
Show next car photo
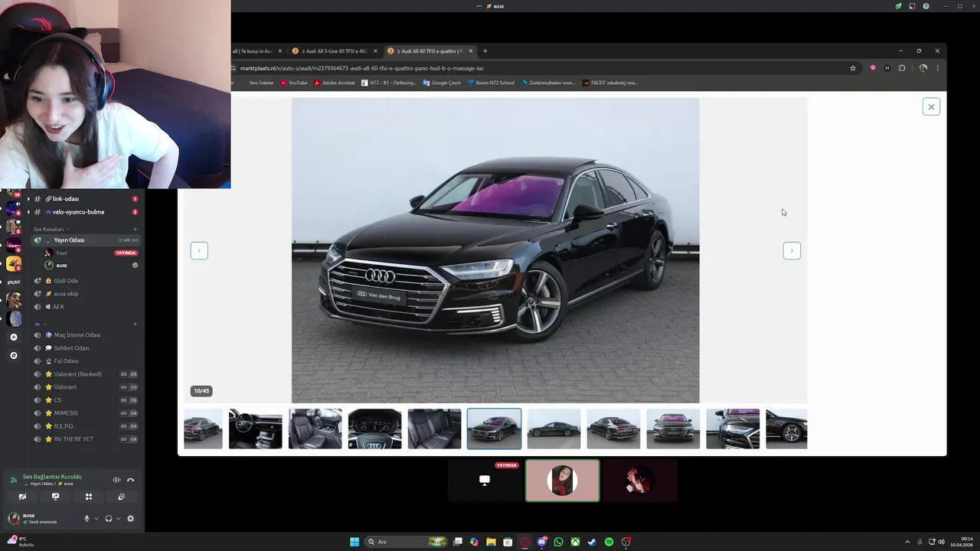792,250
